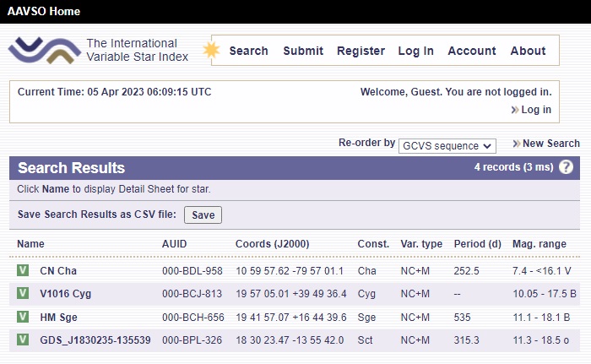Click the Coords (J2000) column header
This screenshot has width=591, height=364.
272,244
